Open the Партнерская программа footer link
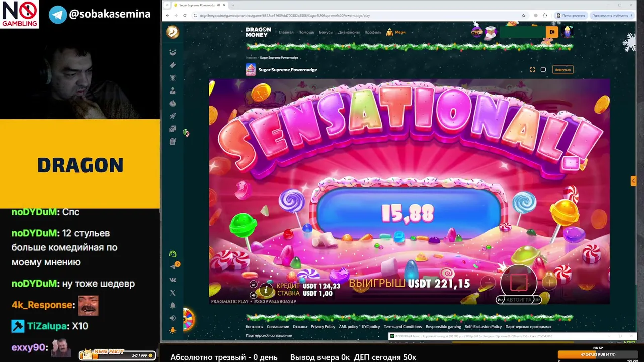 [x=528, y=327]
